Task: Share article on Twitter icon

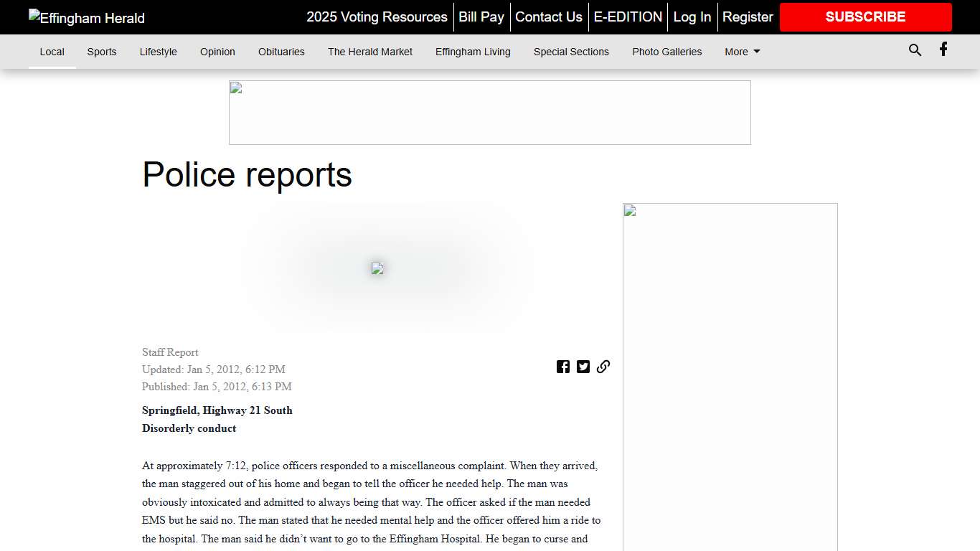Action: [x=583, y=367]
